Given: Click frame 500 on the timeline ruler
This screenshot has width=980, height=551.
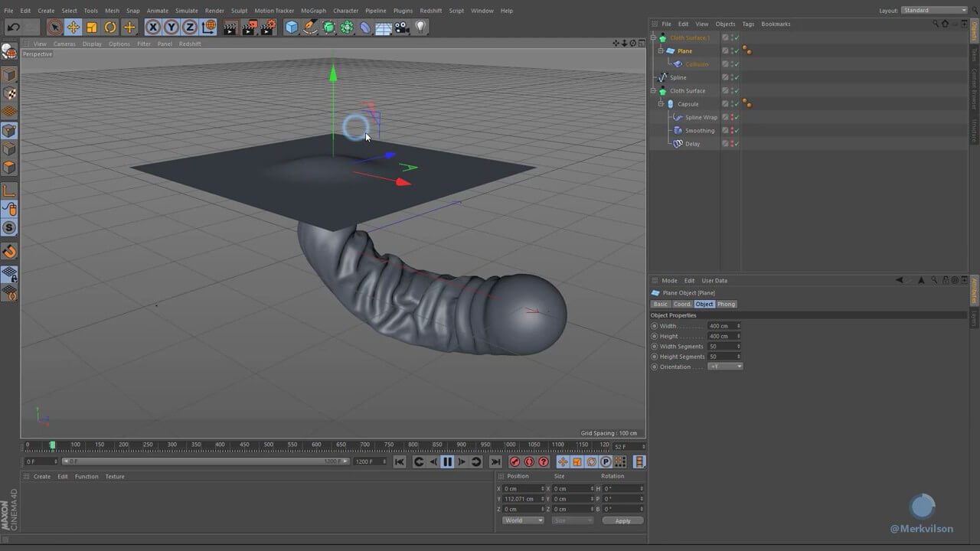Looking at the screenshot, I should [x=268, y=445].
